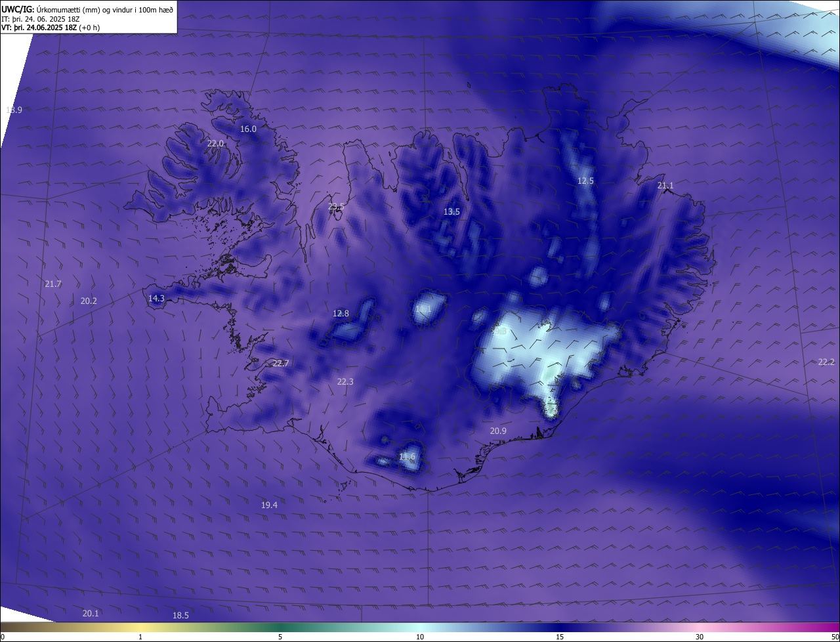Click the VT valid time line
This screenshot has width=840, height=642.
(x=51, y=28)
